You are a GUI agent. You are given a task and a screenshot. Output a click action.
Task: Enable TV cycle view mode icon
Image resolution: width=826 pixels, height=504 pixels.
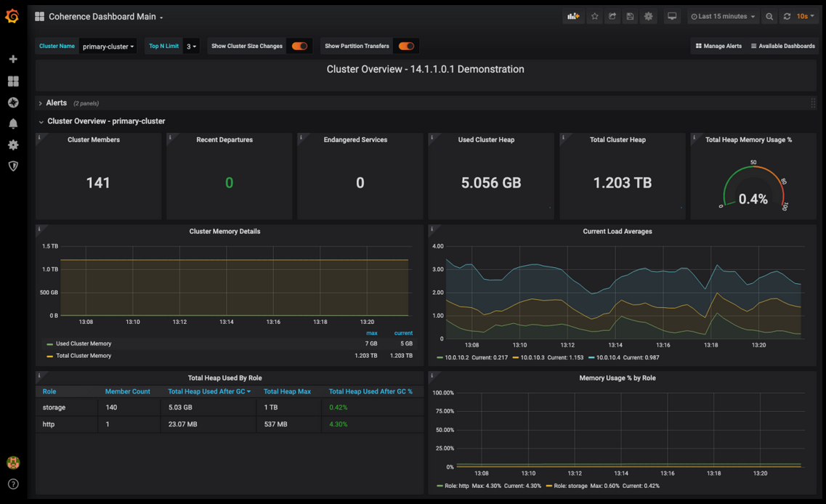(x=672, y=16)
